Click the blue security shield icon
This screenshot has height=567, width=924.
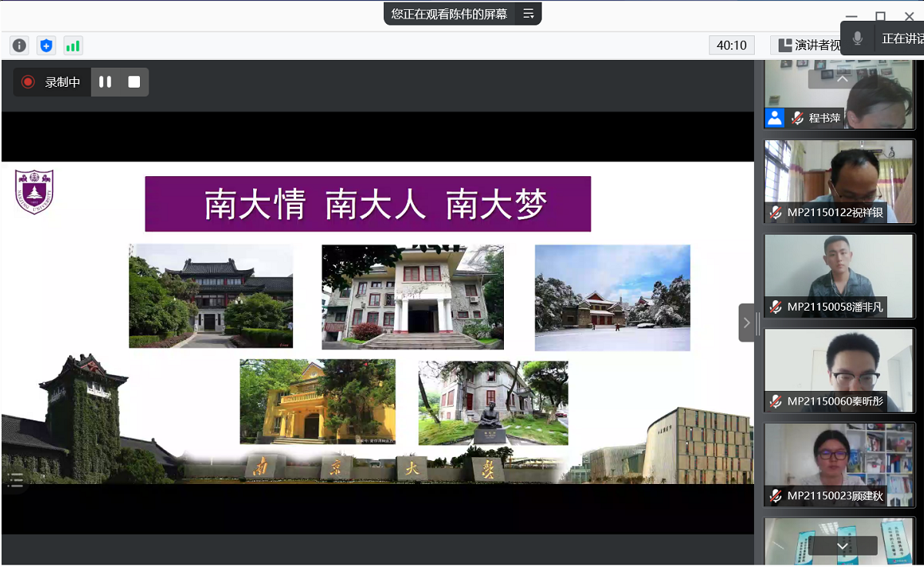pos(46,45)
